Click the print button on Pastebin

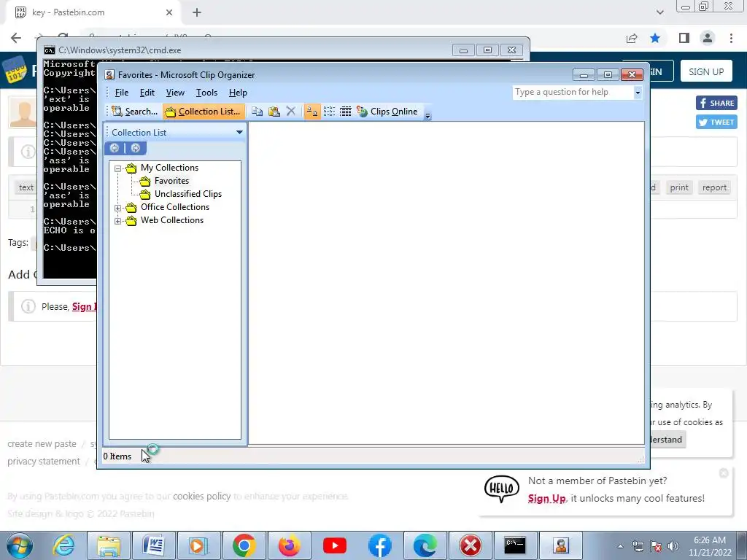coord(679,187)
